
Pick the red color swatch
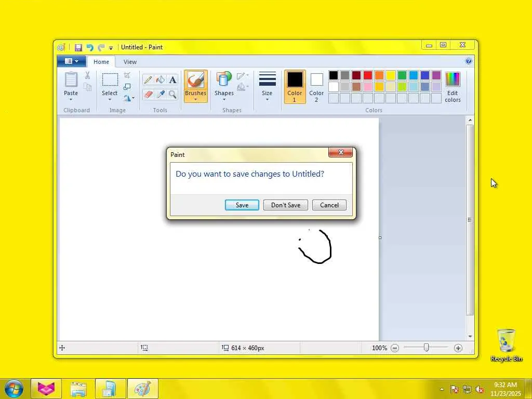tap(368, 75)
